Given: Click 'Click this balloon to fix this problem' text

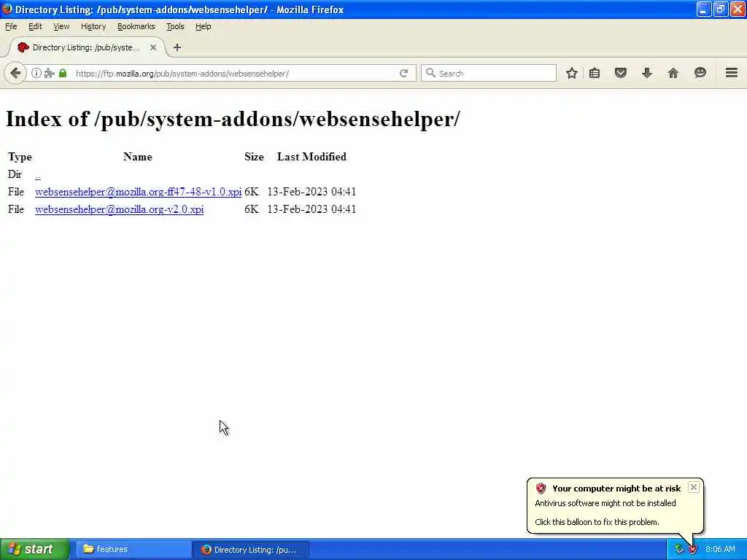Looking at the screenshot, I should [x=597, y=522].
